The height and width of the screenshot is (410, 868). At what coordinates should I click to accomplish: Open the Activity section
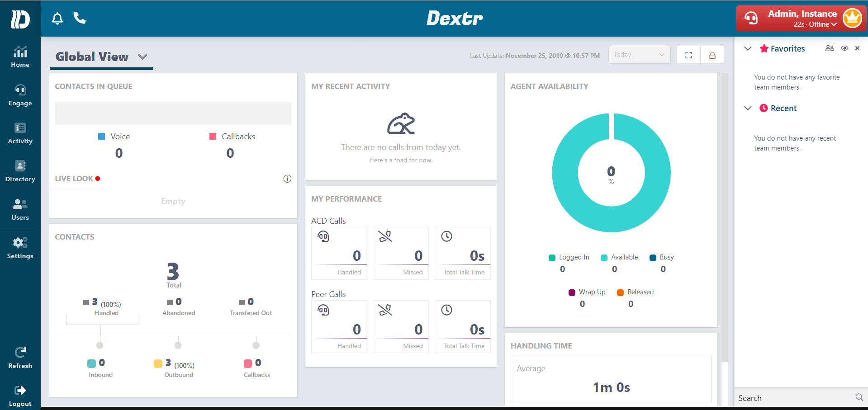(20, 133)
